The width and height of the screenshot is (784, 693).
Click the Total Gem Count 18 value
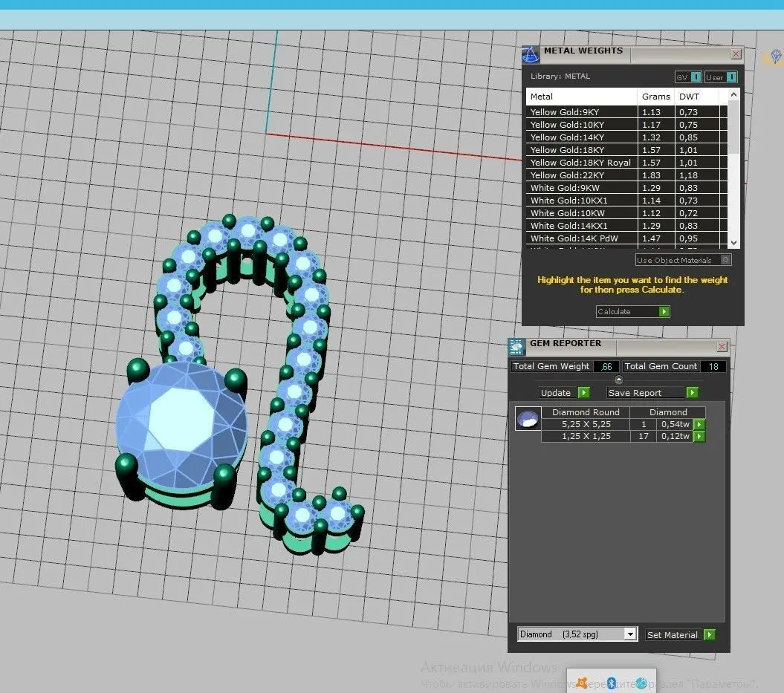point(713,366)
